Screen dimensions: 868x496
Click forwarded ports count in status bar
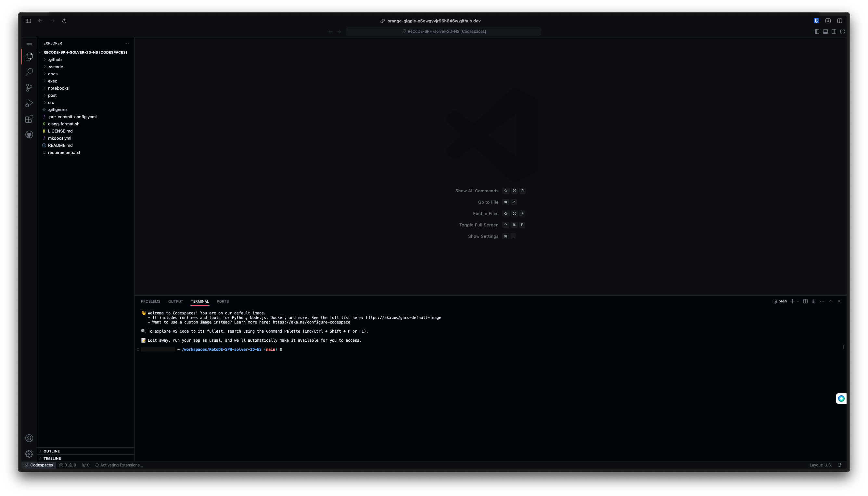85,465
